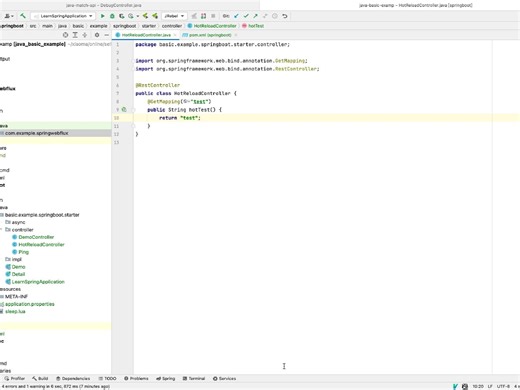Viewport: 520px width, 390px height.
Task: Switch to HotReloadController.java editor tab
Action: pyautogui.click(x=146, y=35)
